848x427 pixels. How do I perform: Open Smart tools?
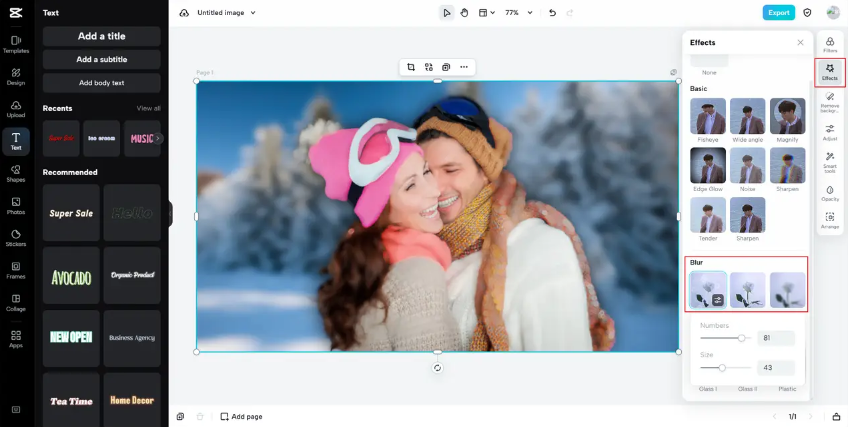pos(830,163)
